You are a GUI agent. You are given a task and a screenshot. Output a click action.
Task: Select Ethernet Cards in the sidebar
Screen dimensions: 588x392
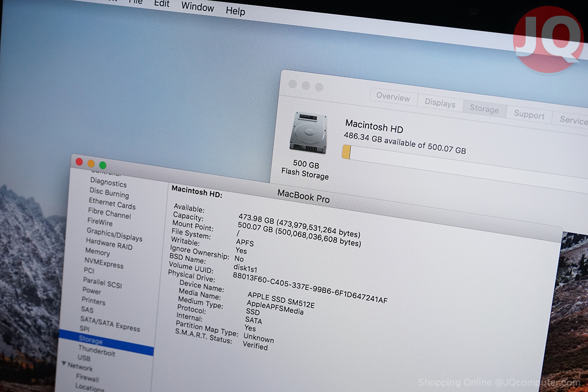112,204
